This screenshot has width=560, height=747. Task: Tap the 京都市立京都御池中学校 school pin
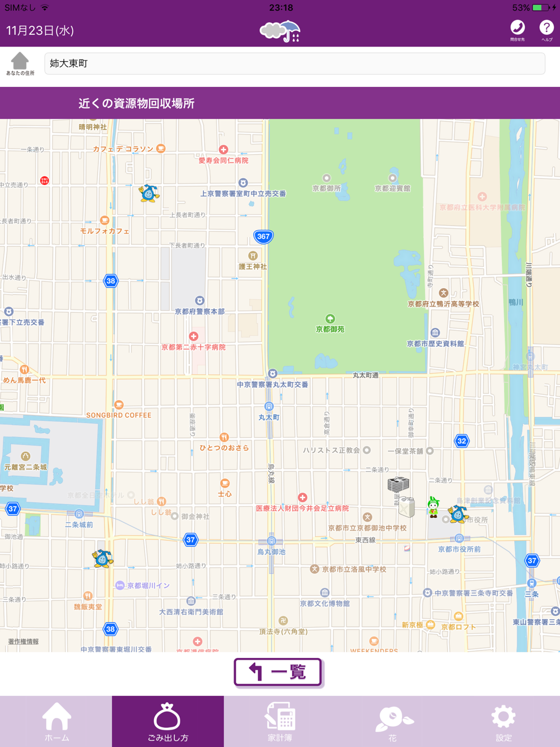point(367,517)
